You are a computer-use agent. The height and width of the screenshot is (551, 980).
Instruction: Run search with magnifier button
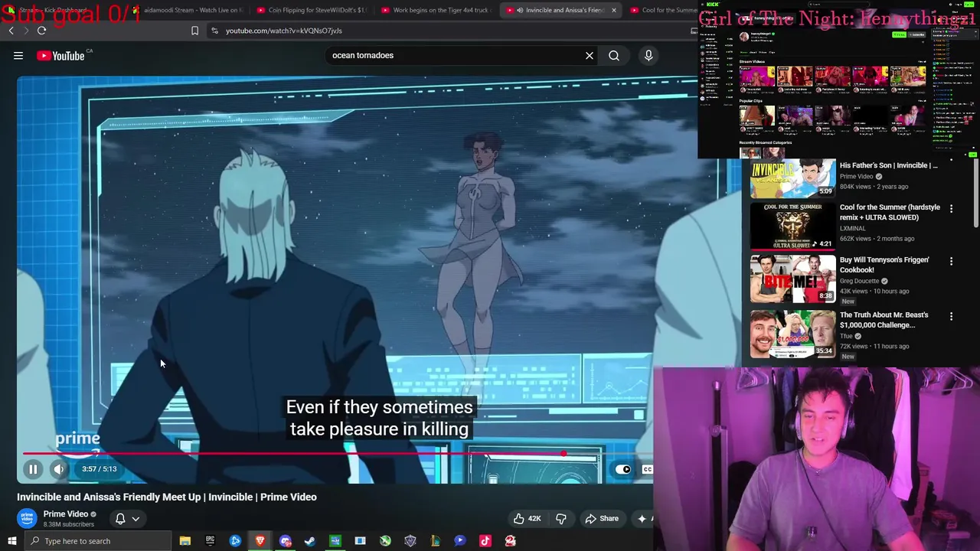click(x=614, y=55)
